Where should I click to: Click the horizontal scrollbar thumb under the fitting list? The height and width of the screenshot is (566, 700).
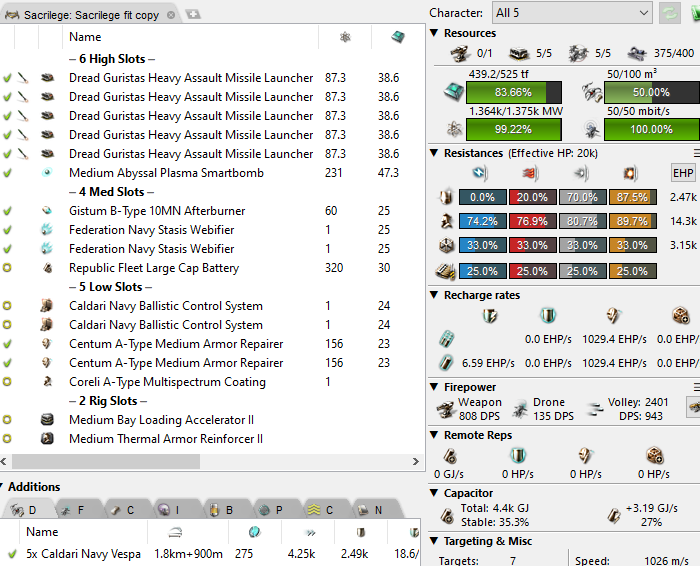106,462
